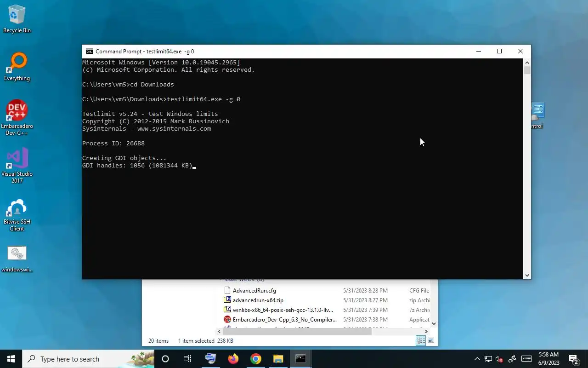
Task: Click the 'Creating GDI objects...' line
Action: point(124,158)
